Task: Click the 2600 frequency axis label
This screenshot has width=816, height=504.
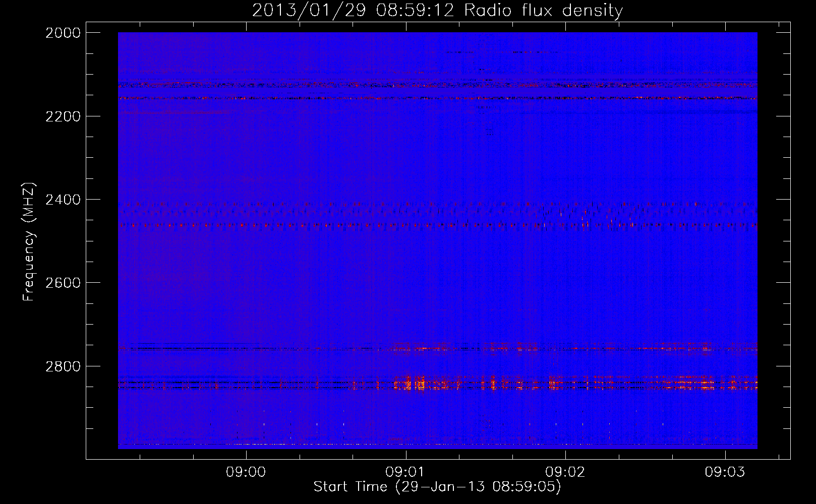Action: pyautogui.click(x=63, y=283)
